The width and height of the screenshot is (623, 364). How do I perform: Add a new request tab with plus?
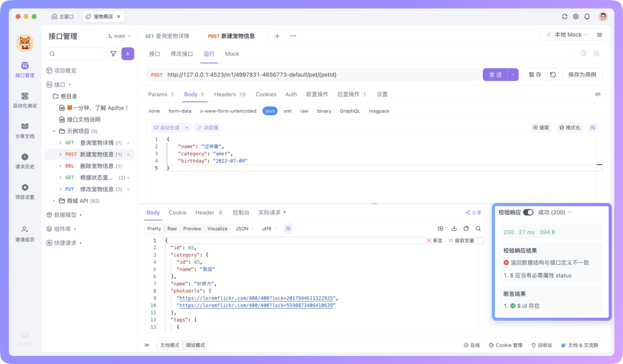(x=277, y=36)
